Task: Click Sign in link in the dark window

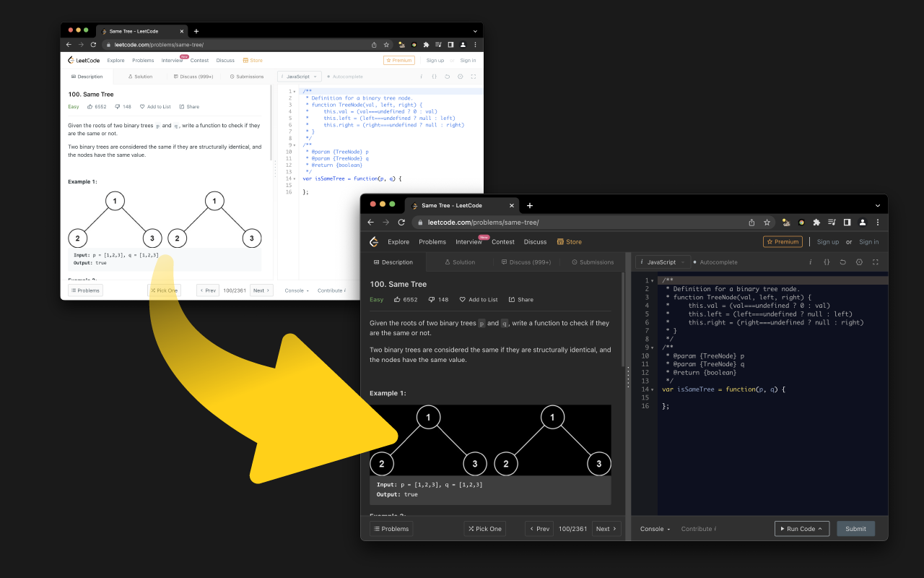Action: tap(869, 242)
